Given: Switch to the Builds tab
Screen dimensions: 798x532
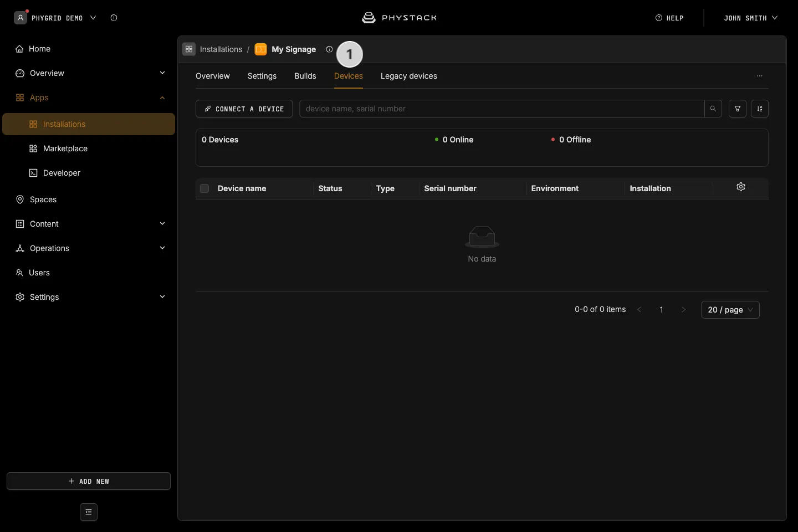Looking at the screenshot, I should [305, 76].
